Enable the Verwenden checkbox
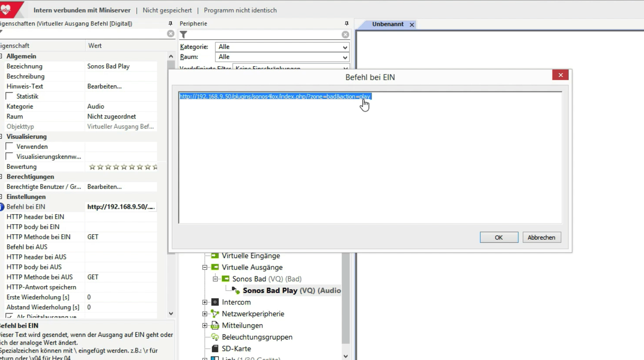This screenshot has width=644, height=360. tap(9, 147)
